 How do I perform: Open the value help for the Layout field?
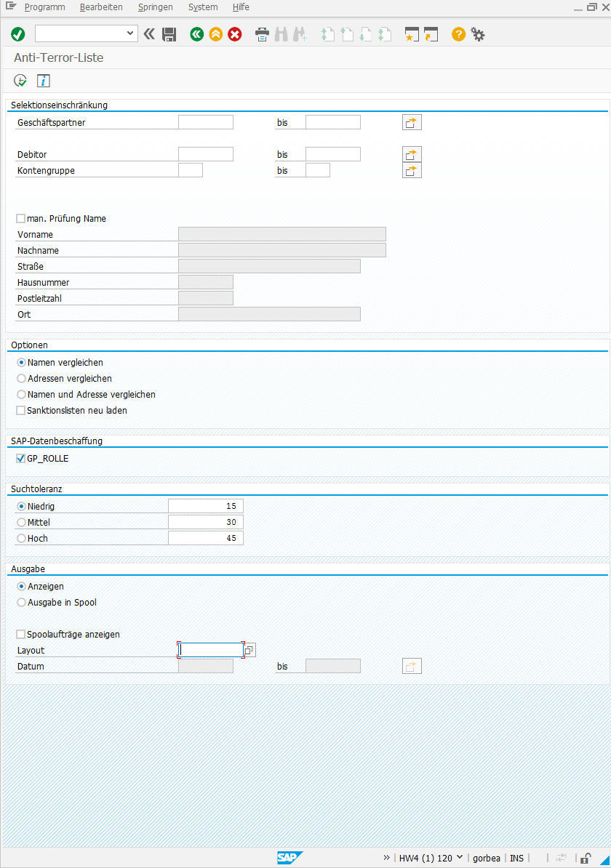click(x=249, y=649)
